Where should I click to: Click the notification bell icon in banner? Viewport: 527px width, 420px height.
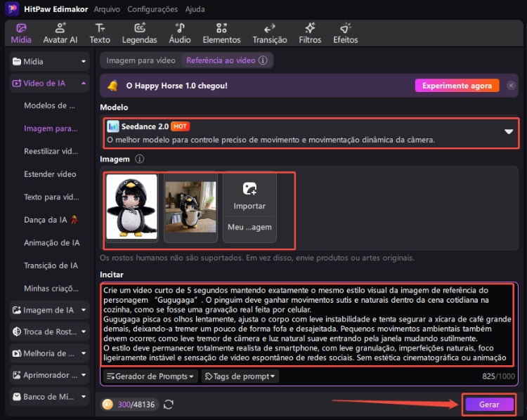(112, 86)
